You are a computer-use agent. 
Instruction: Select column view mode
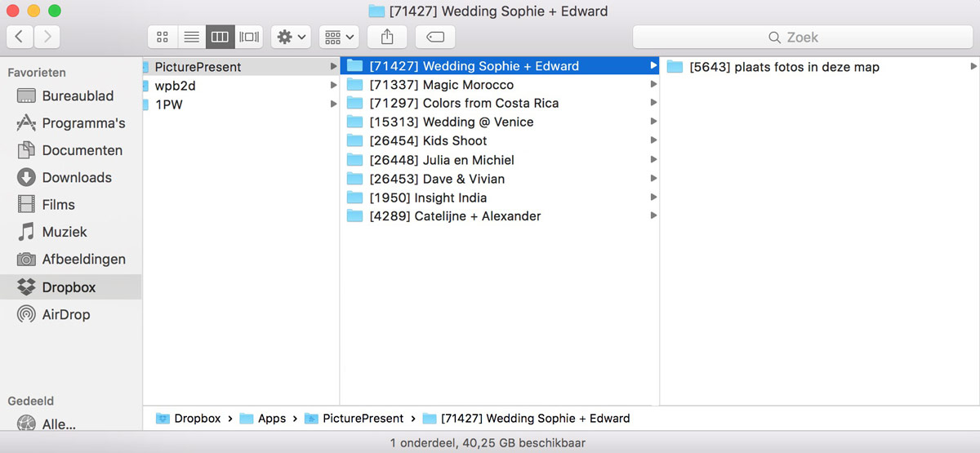[219, 37]
